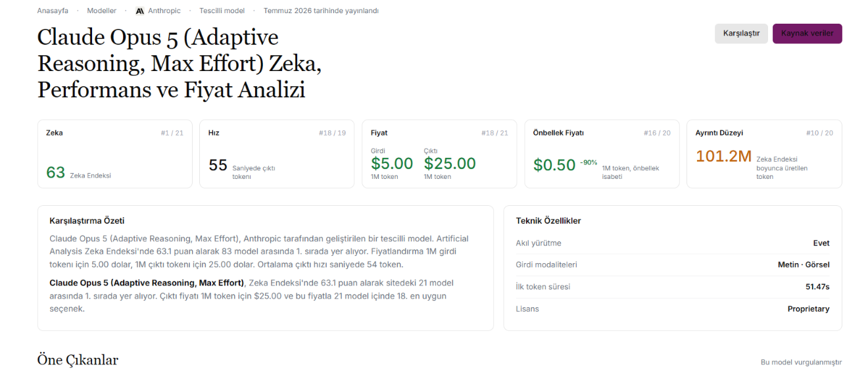Open the Anthropic breadcrumb link
This screenshot has width=868, height=369.
[x=158, y=11]
